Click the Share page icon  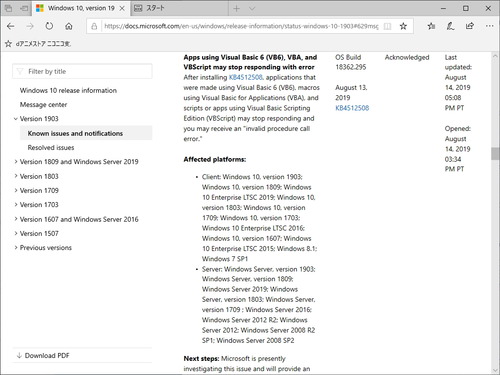coord(470,26)
